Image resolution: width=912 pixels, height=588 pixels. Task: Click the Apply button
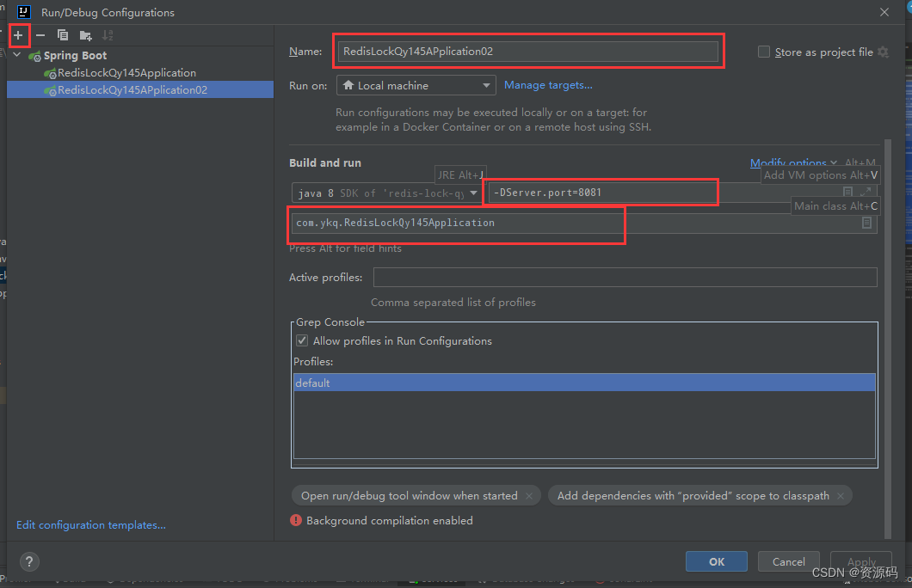(x=861, y=561)
